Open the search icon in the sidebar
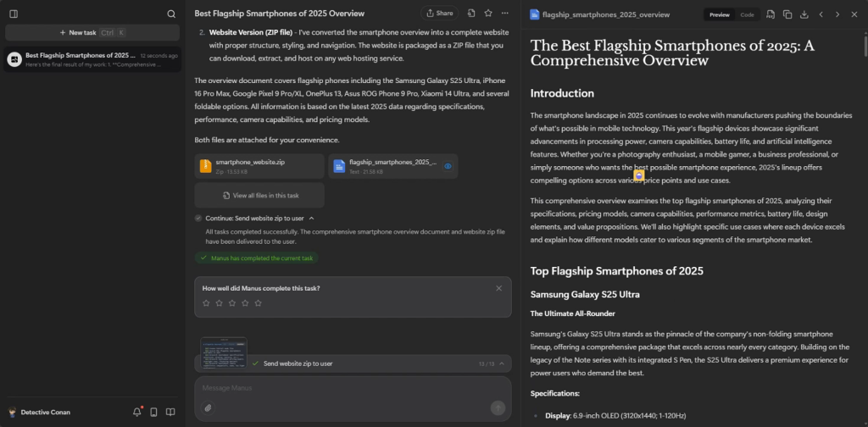This screenshot has width=868, height=427. 171,14
